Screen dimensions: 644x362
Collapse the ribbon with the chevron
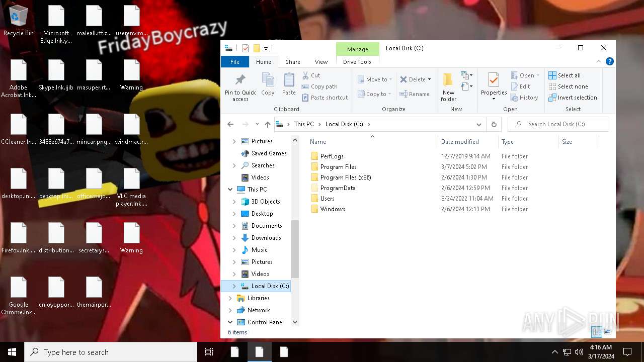point(599,62)
